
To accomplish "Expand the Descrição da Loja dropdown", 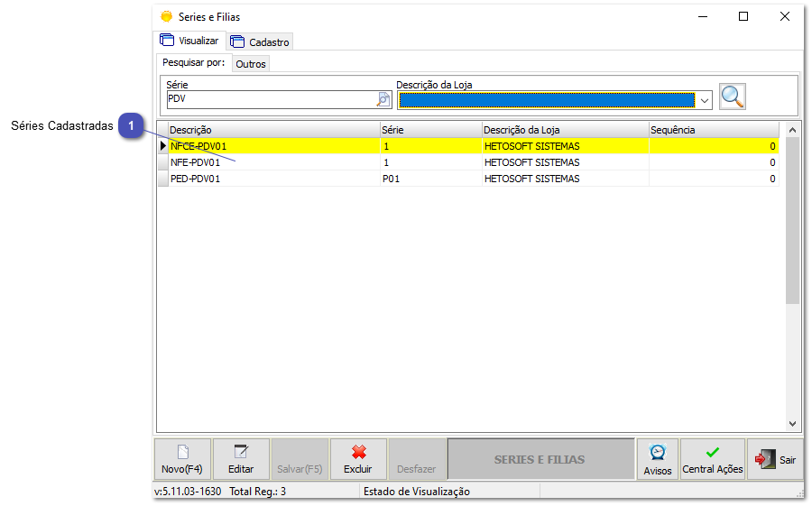I will [705, 100].
